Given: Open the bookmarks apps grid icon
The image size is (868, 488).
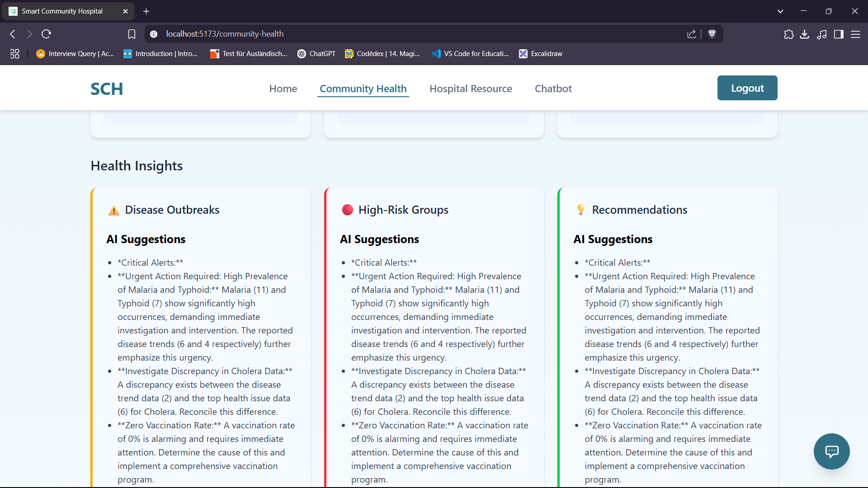Looking at the screenshot, I should click(14, 53).
